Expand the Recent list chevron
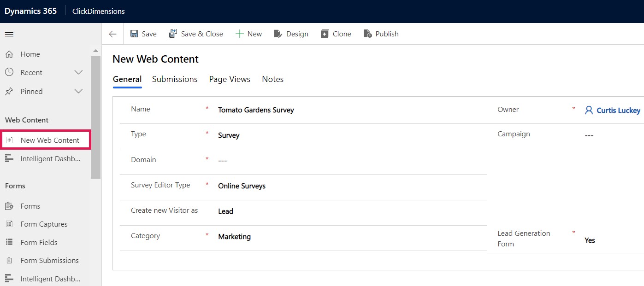The image size is (644, 286). 79,72
